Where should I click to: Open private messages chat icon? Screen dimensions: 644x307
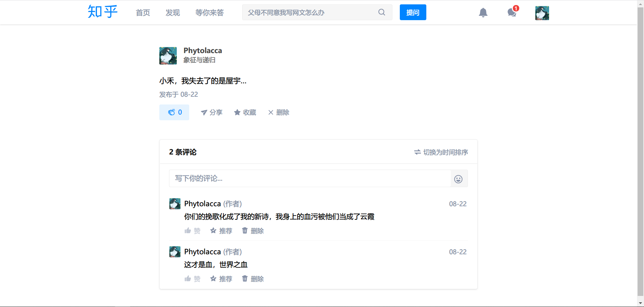coord(512,13)
